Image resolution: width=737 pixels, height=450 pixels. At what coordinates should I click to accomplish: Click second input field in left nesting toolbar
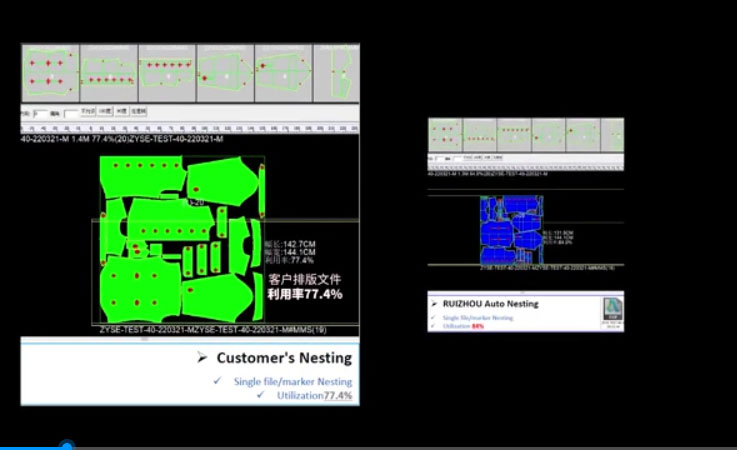click(x=70, y=112)
